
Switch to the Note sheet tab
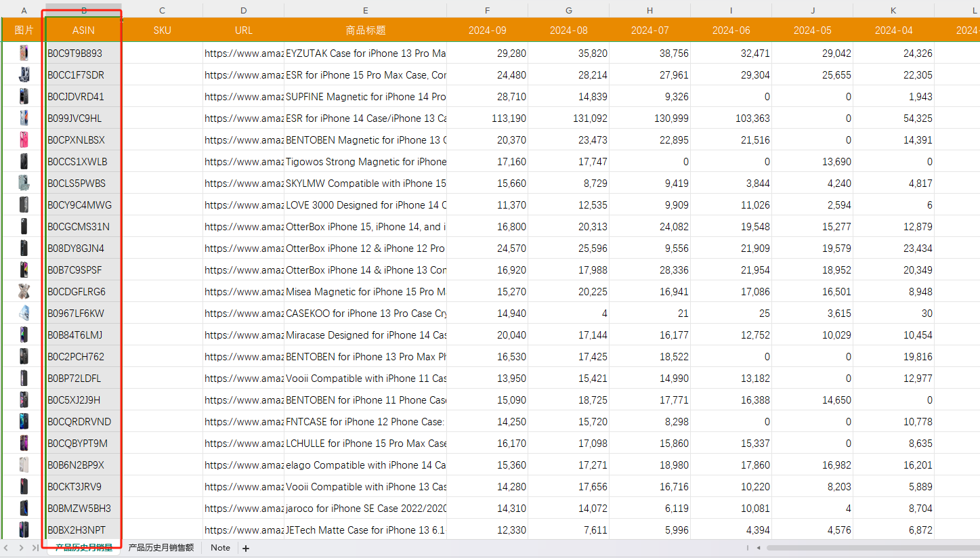click(x=220, y=548)
